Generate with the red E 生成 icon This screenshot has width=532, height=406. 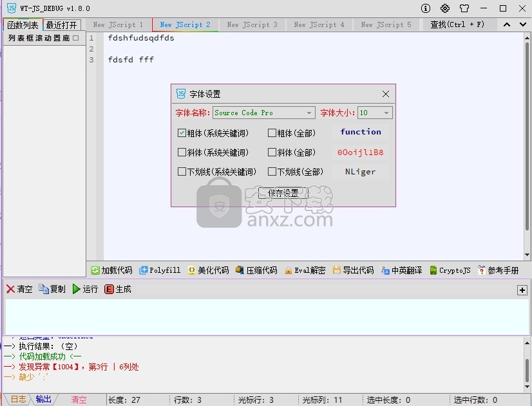118,289
